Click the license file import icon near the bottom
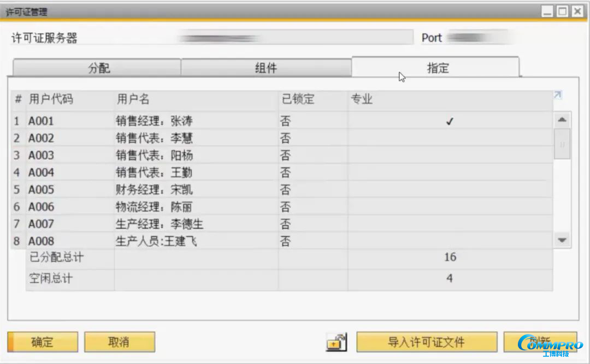Viewport: 590px width, 364px height. click(336, 342)
